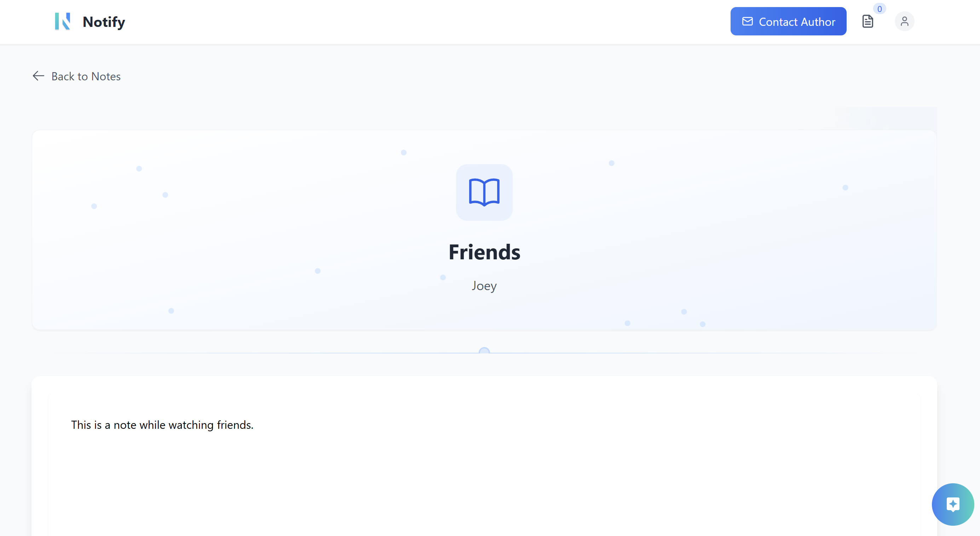Screen dimensions: 980x536
Task: Open the user profile avatar
Action: point(904,21)
